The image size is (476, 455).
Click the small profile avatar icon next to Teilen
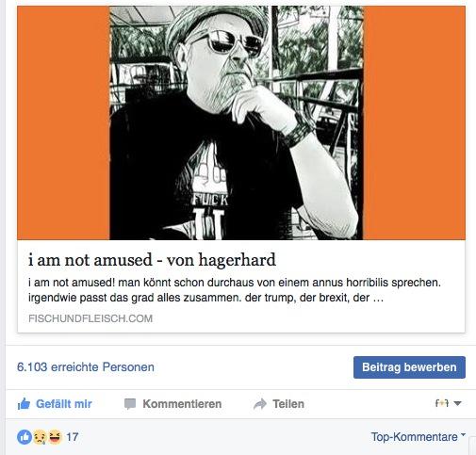click(x=442, y=403)
